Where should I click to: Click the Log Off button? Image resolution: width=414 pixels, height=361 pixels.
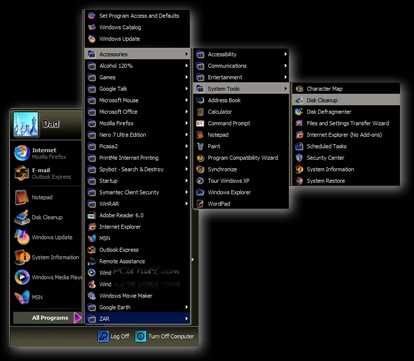113,336
